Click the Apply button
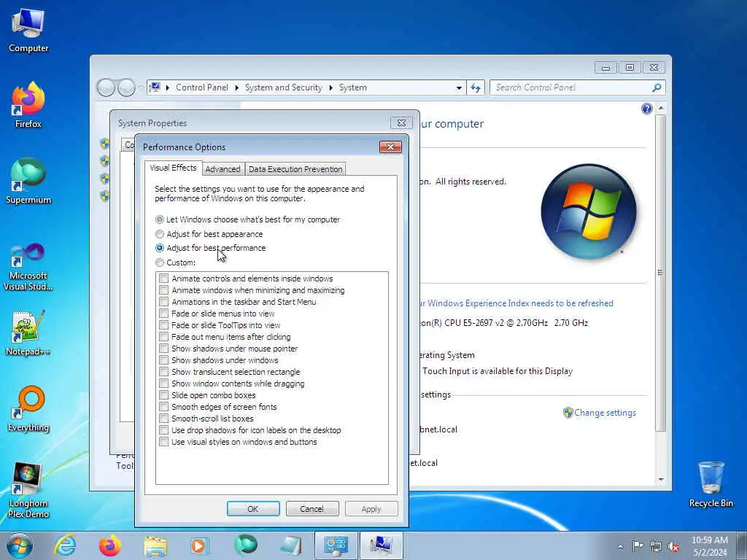Screen dimensions: 747x560 pyautogui.click(x=371, y=508)
